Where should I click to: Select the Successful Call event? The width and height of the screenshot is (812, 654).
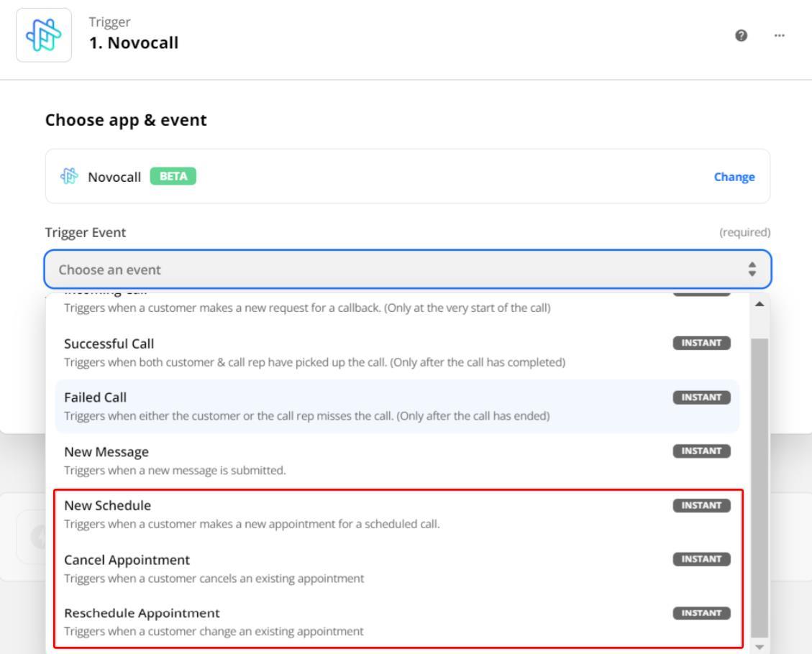click(x=397, y=352)
